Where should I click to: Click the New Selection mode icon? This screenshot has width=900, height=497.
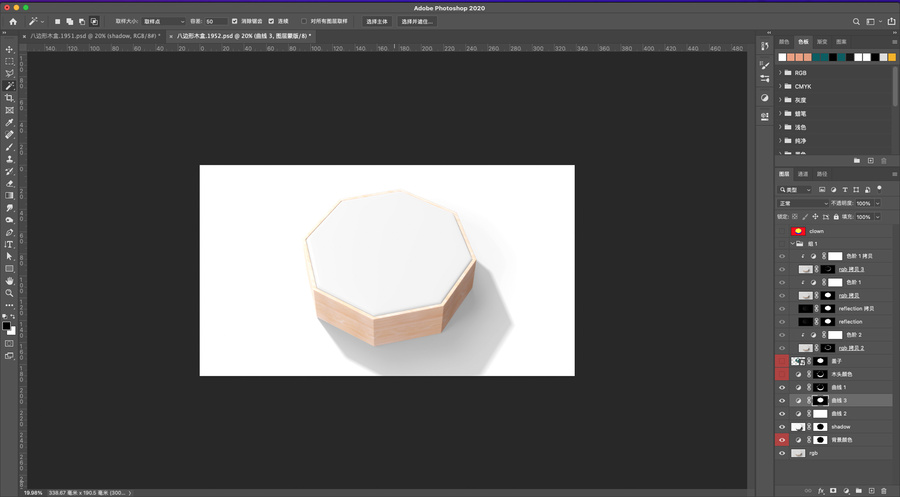[x=57, y=21]
